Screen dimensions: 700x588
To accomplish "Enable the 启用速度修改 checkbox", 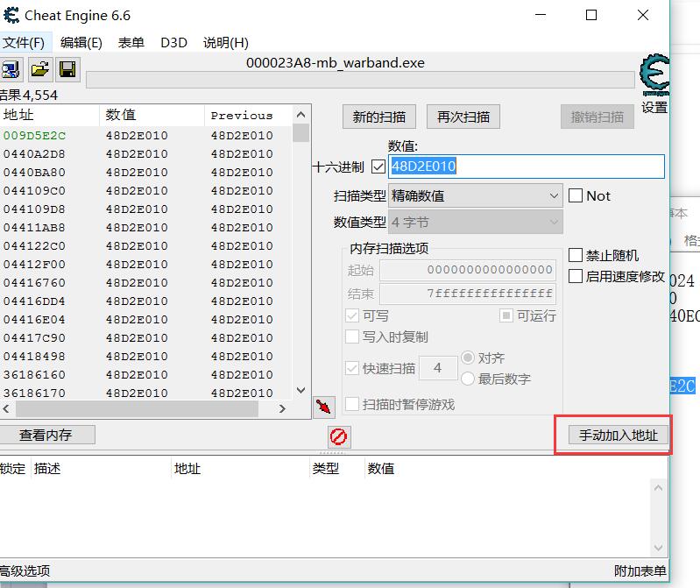I will [x=576, y=276].
